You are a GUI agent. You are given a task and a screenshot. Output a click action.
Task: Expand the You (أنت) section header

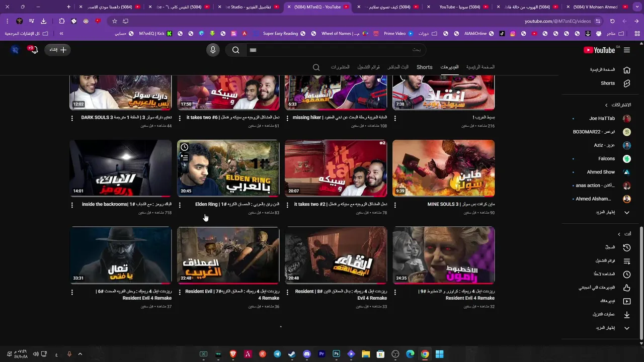click(624, 234)
